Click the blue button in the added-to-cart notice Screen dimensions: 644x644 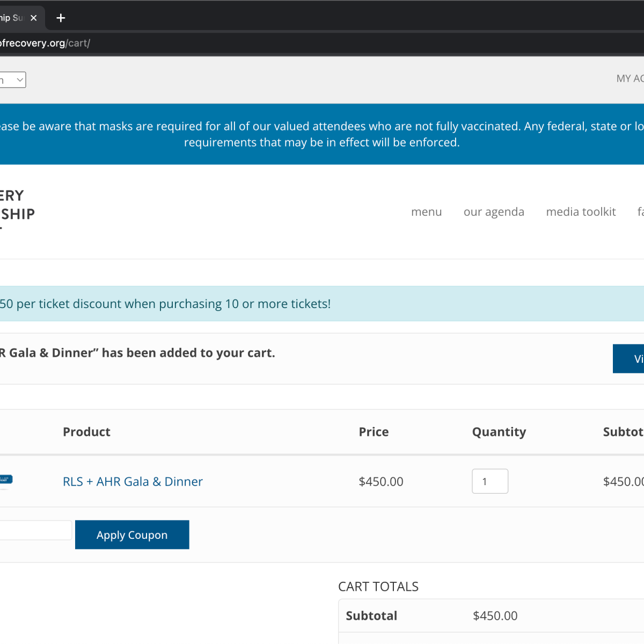click(x=629, y=358)
